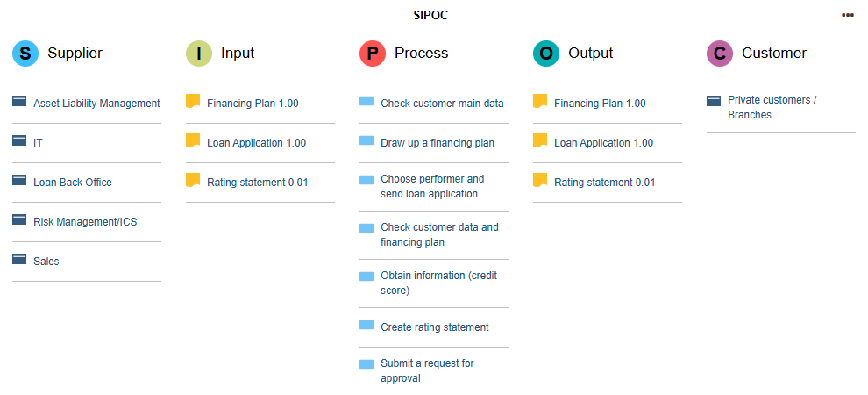Click the SIPOC title heading
The height and width of the screenshot is (395, 868).
click(430, 15)
